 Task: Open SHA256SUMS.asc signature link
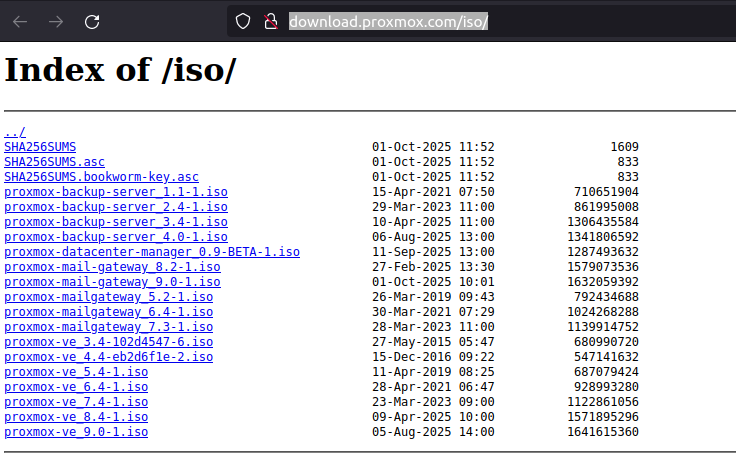pos(54,162)
